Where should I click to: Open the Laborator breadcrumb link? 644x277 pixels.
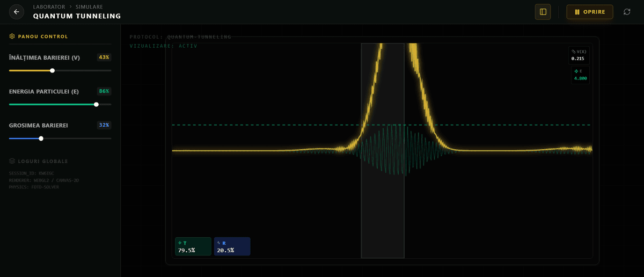coord(49,7)
